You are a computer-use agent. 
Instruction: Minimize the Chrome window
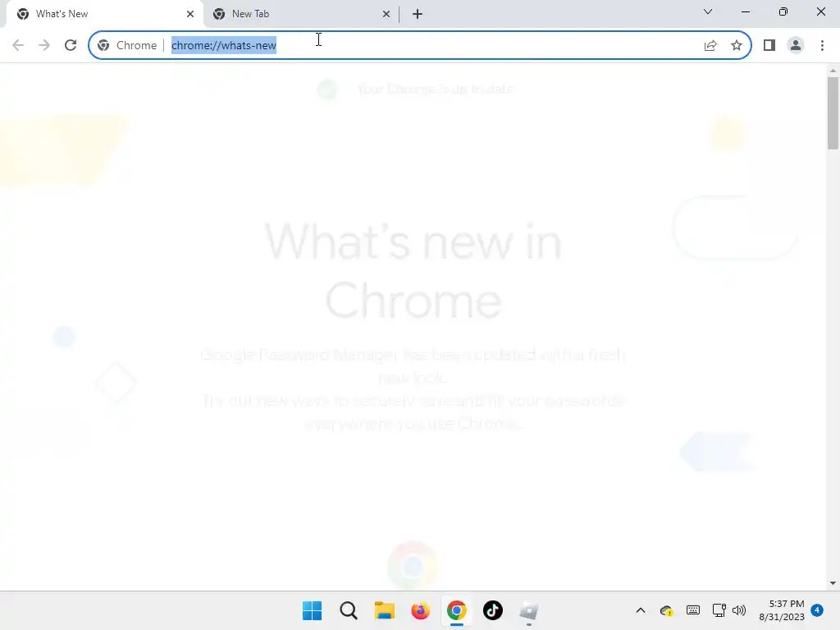(x=745, y=11)
